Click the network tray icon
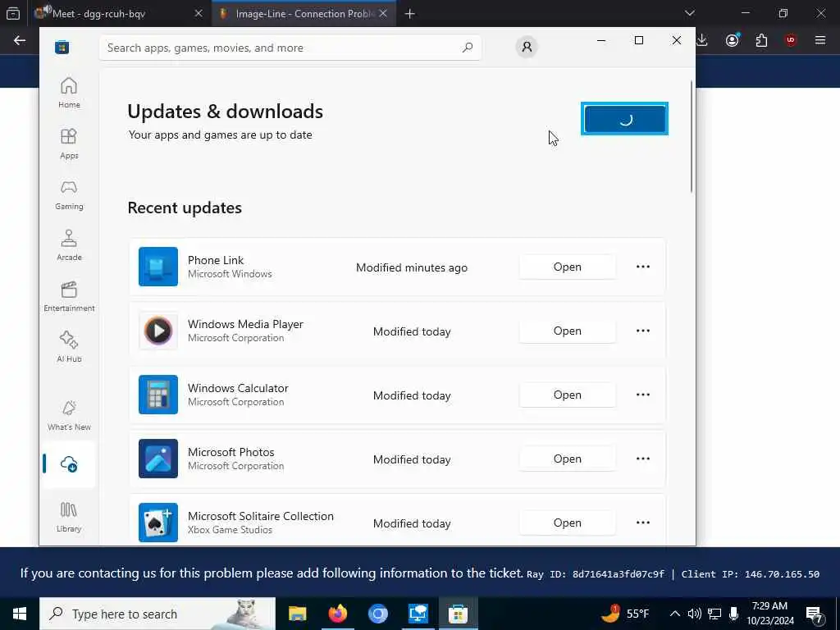 click(x=714, y=614)
